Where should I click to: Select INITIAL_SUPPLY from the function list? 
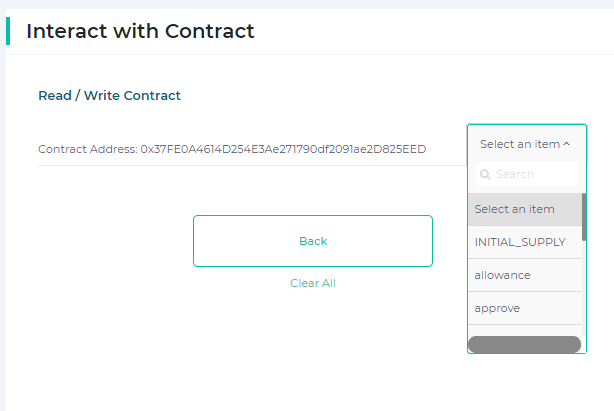[525, 242]
